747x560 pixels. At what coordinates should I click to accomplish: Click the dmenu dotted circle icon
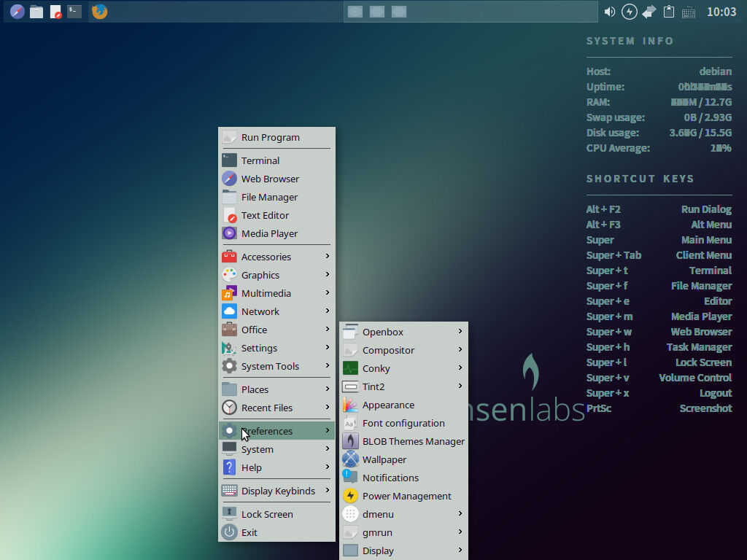350,514
